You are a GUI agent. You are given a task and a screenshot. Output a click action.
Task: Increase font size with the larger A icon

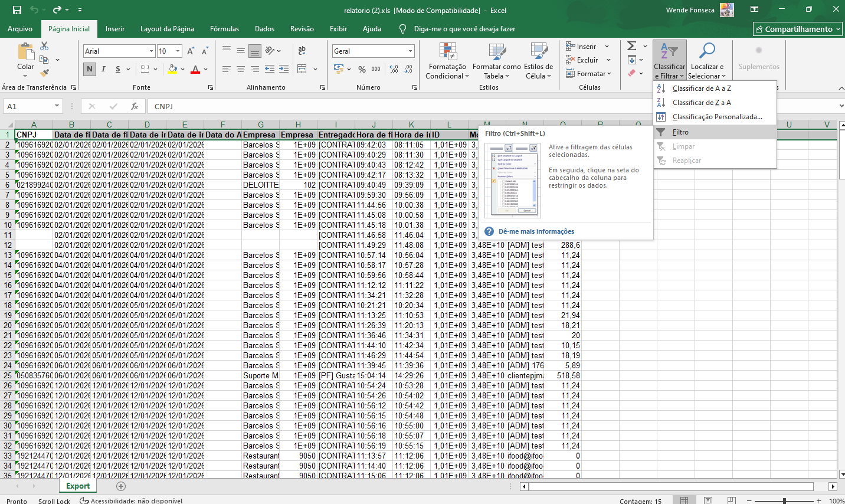click(191, 51)
